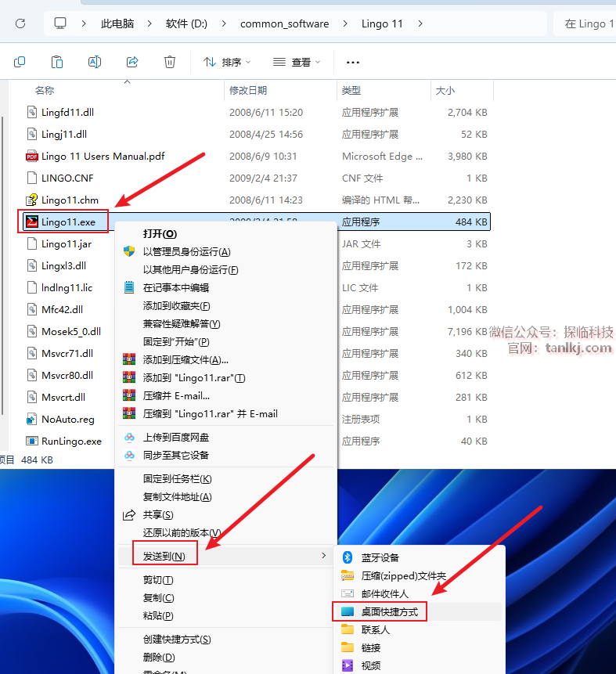Expand chevron after 软件 (D:) in breadcrumb
616x674 pixels.
click(224, 23)
